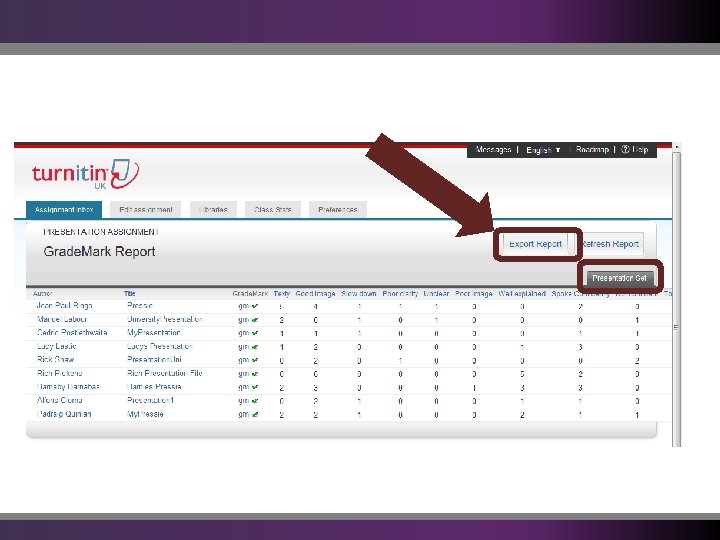Open the English language dropdown
The height and width of the screenshot is (540, 720).
[x=543, y=150]
